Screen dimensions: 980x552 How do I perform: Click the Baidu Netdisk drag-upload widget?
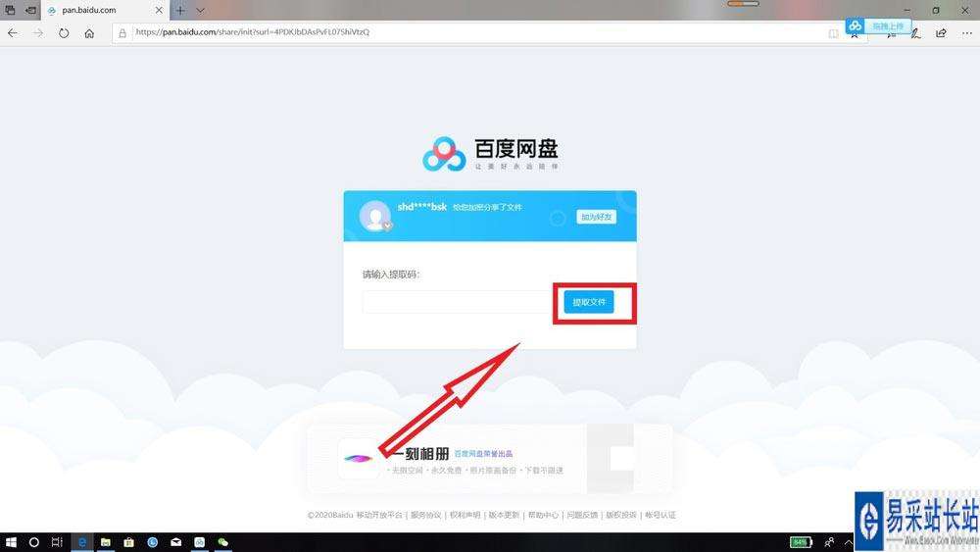878,26
